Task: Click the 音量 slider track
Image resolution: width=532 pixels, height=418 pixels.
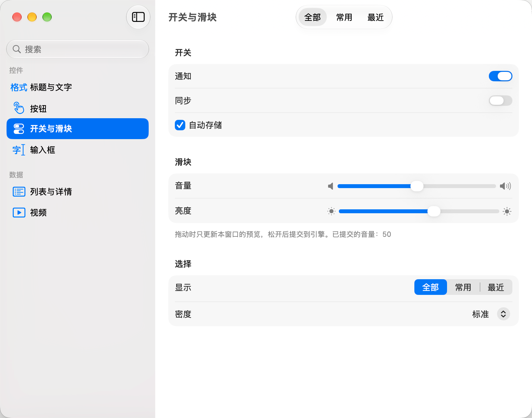Action: click(417, 186)
